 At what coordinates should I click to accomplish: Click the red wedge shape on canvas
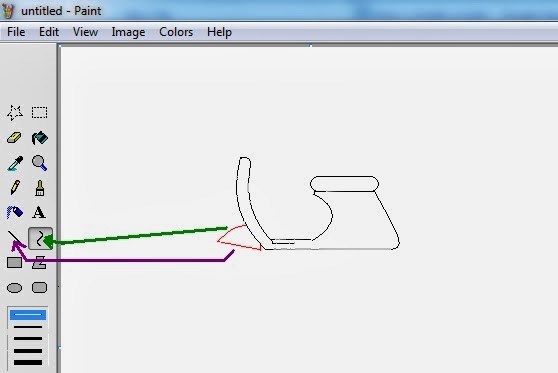click(x=239, y=239)
